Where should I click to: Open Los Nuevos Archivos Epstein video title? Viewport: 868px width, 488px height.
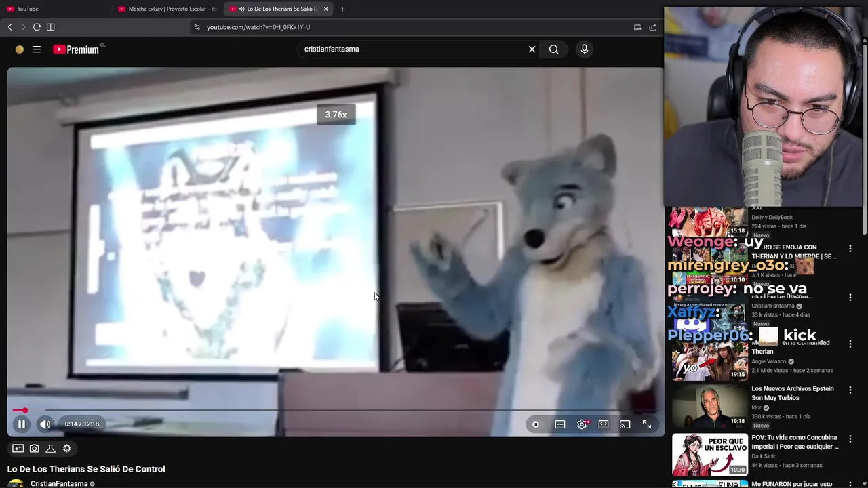pyautogui.click(x=793, y=393)
